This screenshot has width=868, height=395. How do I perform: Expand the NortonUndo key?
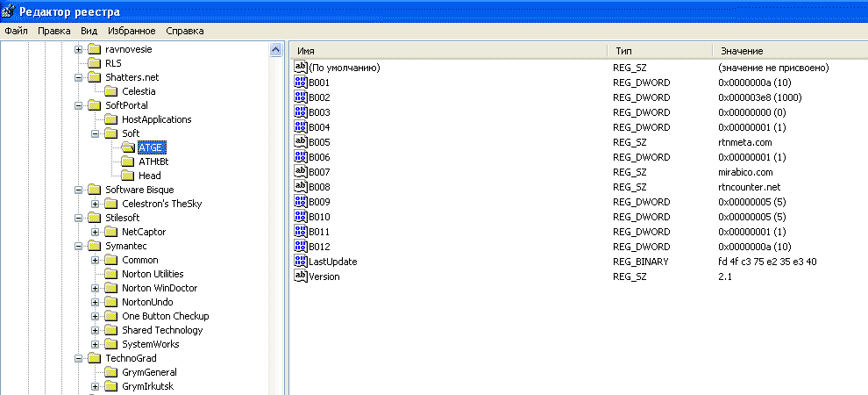pyautogui.click(x=96, y=303)
